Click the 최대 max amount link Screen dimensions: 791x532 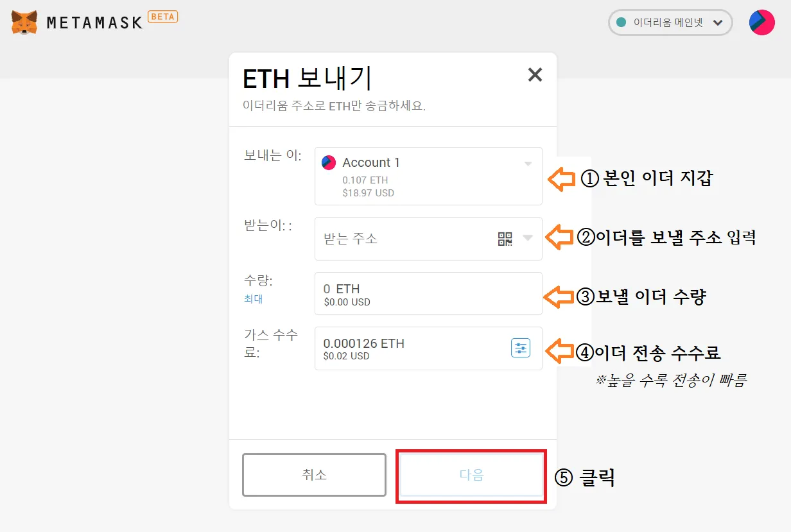(253, 299)
